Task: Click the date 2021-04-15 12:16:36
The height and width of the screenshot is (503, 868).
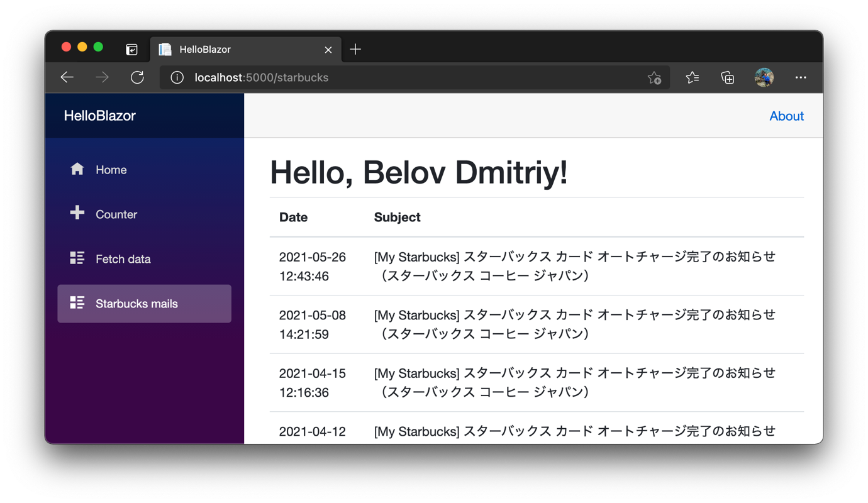Action: click(x=313, y=383)
